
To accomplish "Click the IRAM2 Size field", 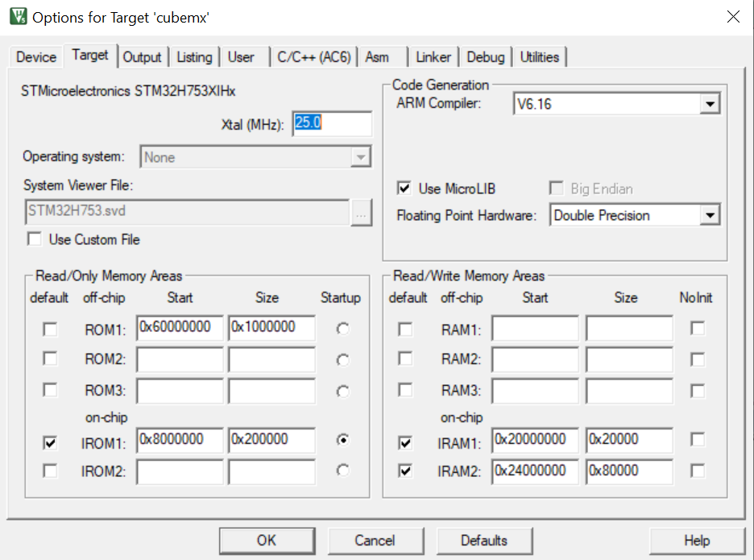I will pos(629,471).
